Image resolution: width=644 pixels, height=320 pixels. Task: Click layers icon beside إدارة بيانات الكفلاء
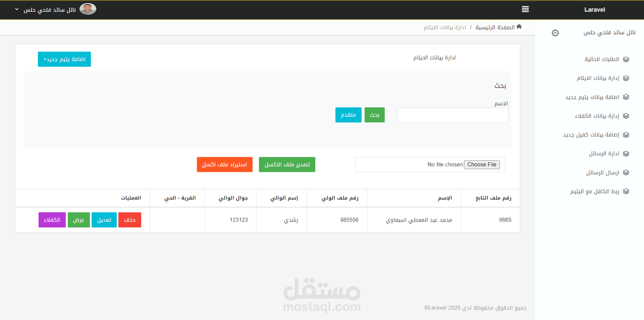click(626, 116)
